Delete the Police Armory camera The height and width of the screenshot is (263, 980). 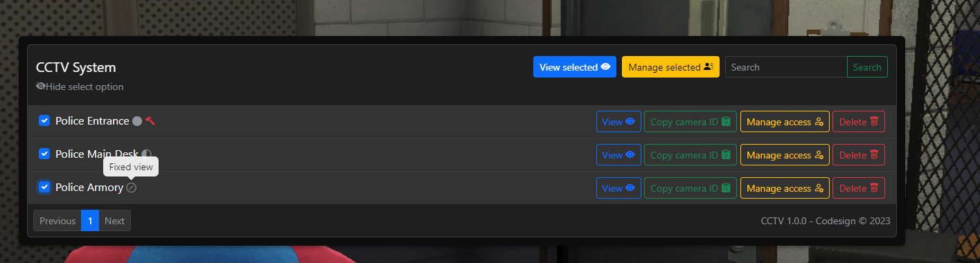click(859, 188)
